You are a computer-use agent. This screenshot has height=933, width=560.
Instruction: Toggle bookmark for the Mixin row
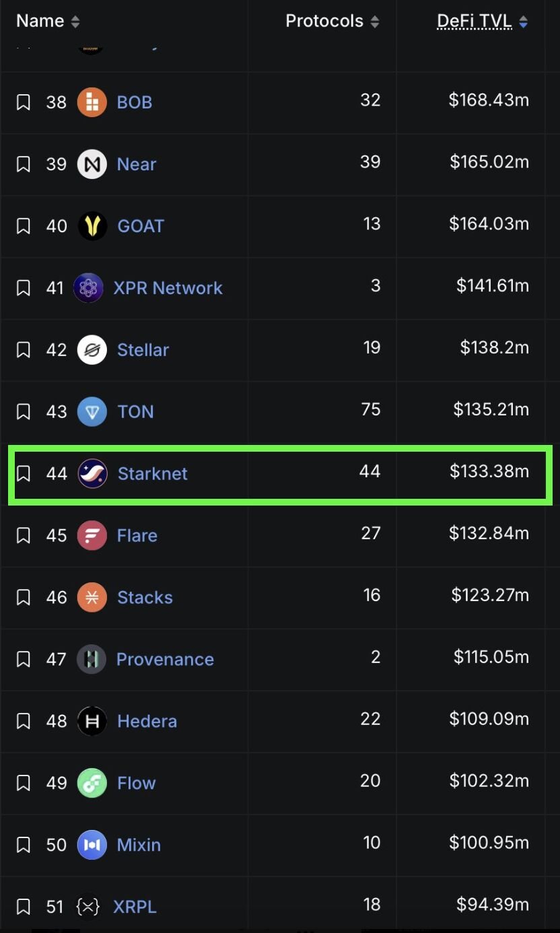click(24, 845)
